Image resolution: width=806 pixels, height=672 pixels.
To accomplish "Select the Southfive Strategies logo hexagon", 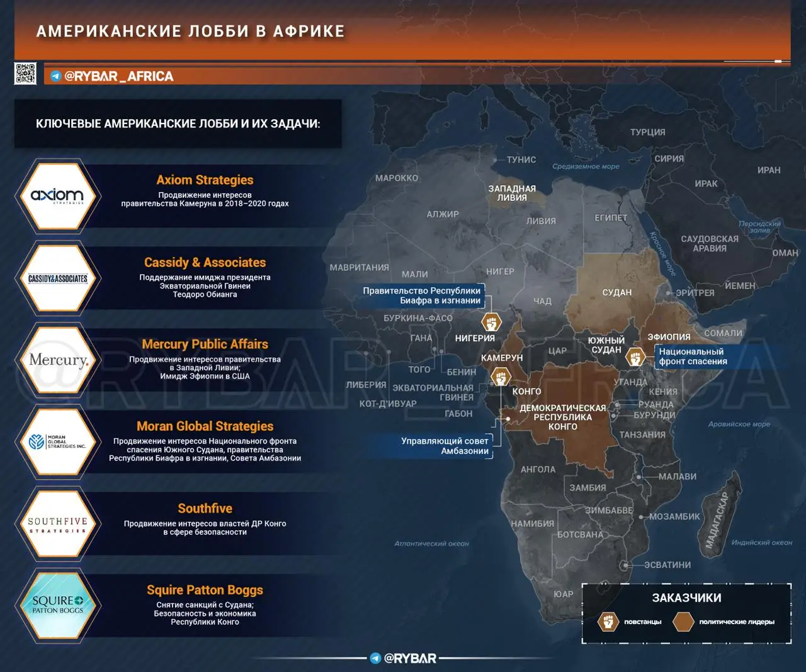I will 57,524.
